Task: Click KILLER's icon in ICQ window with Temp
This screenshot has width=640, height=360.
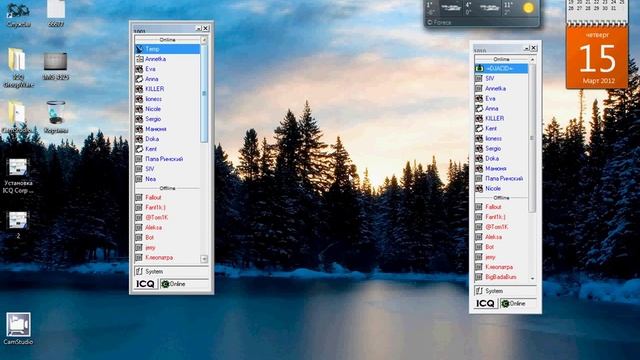Action: [140, 89]
